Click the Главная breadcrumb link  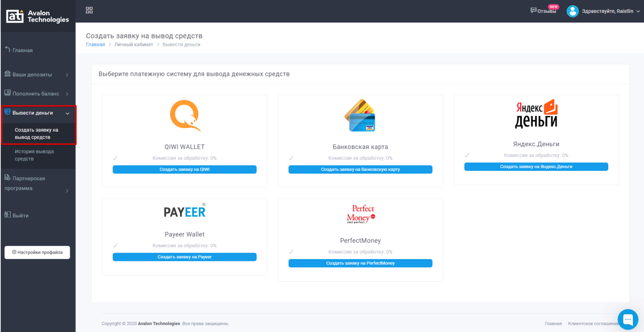tap(95, 44)
